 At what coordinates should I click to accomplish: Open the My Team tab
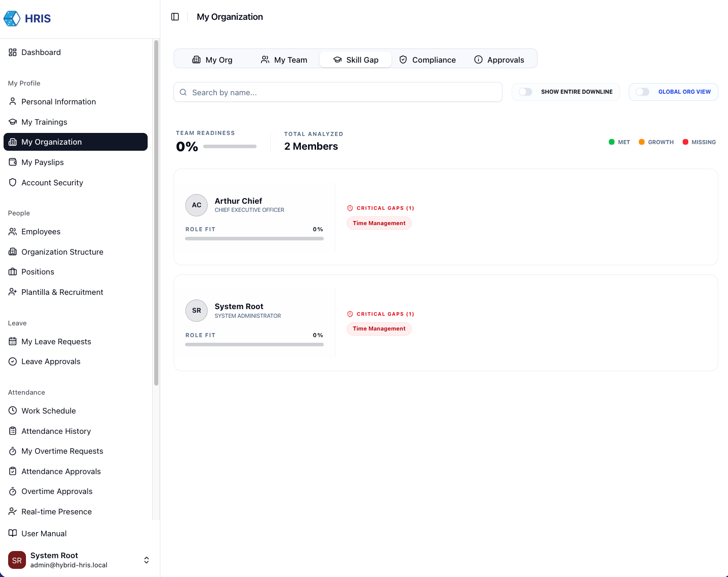click(x=284, y=60)
